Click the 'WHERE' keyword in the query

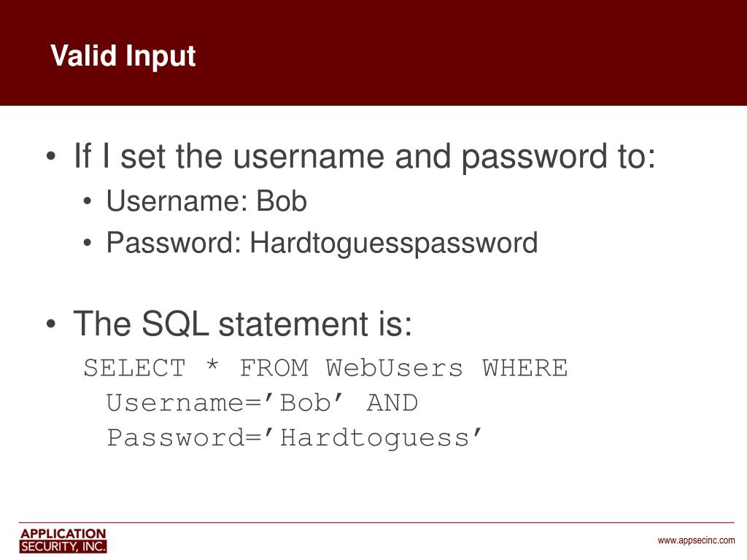[x=525, y=367]
